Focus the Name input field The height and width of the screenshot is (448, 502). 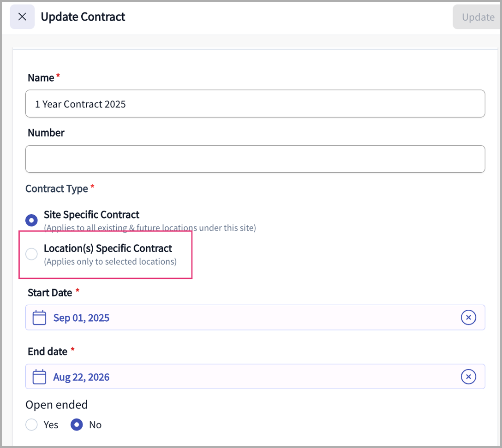tap(255, 104)
